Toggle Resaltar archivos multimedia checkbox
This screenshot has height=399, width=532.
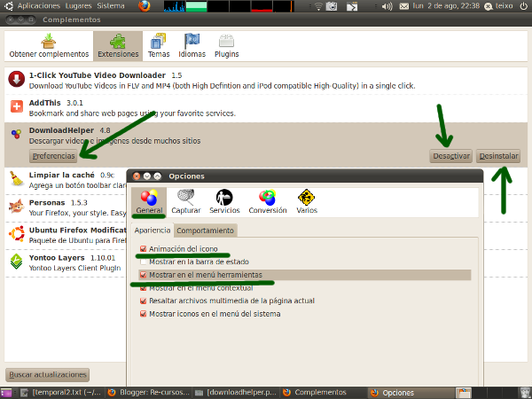(x=143, y=301)
